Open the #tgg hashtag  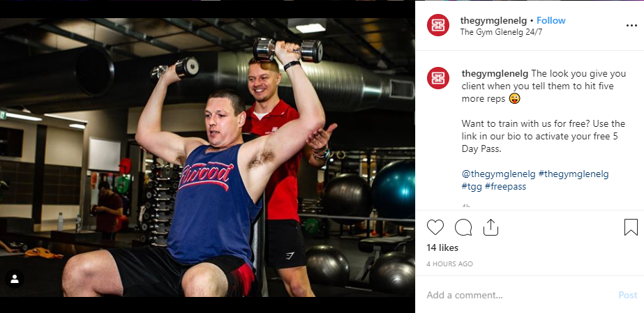472,187
